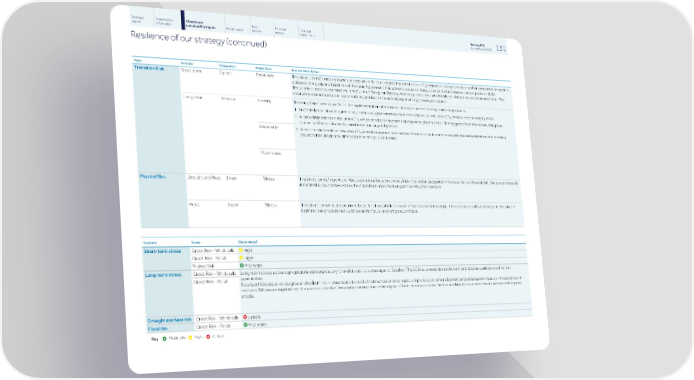Click the Physical Risk row heading
The width and height of the screenshot is (694, 380).
[x=153, y=177]
